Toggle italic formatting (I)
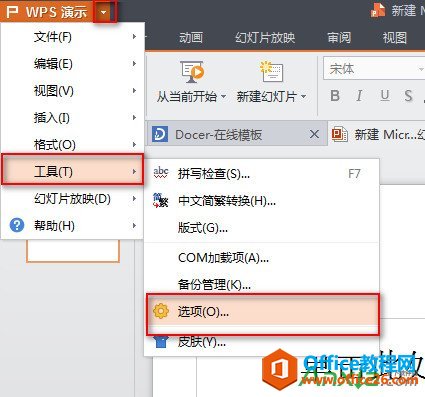 (359, 96)
